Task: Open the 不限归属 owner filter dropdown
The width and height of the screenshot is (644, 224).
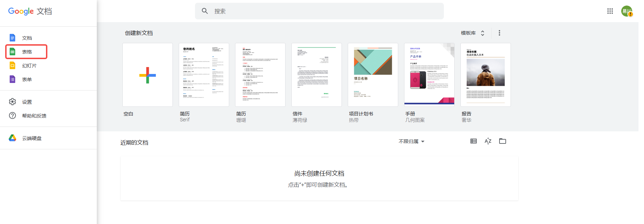Action: point(411,141)
